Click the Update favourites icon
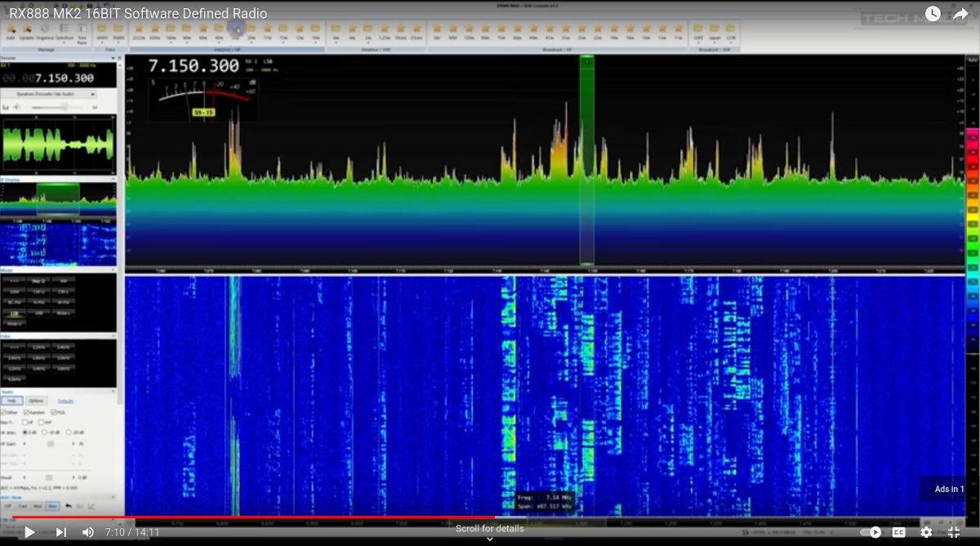This screenshot has height=546, width=980. coord(27,29)
